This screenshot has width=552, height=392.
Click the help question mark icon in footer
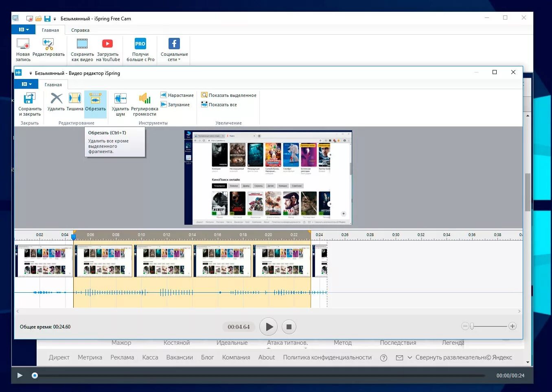[383, 358]
